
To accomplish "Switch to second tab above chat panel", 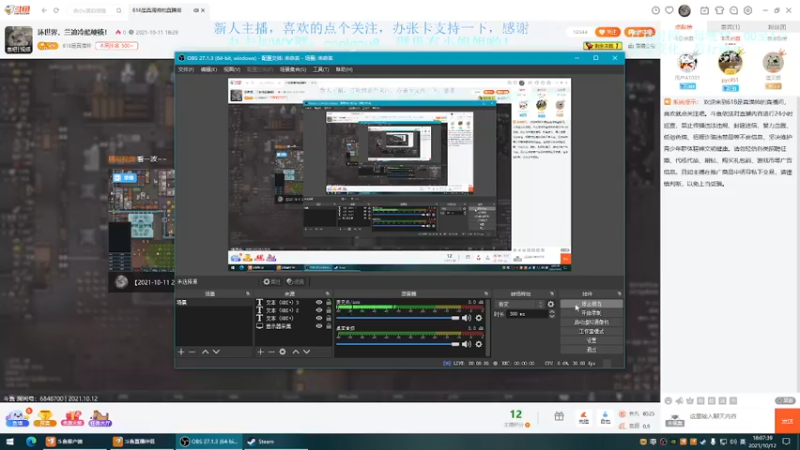I will point(730,27).
